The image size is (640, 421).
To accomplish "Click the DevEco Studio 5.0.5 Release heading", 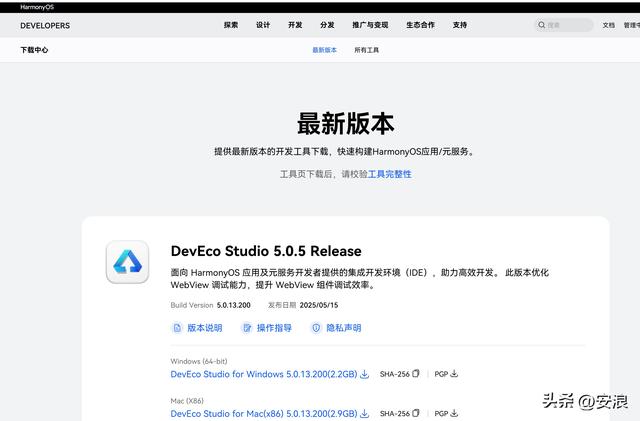I will 266,251.
